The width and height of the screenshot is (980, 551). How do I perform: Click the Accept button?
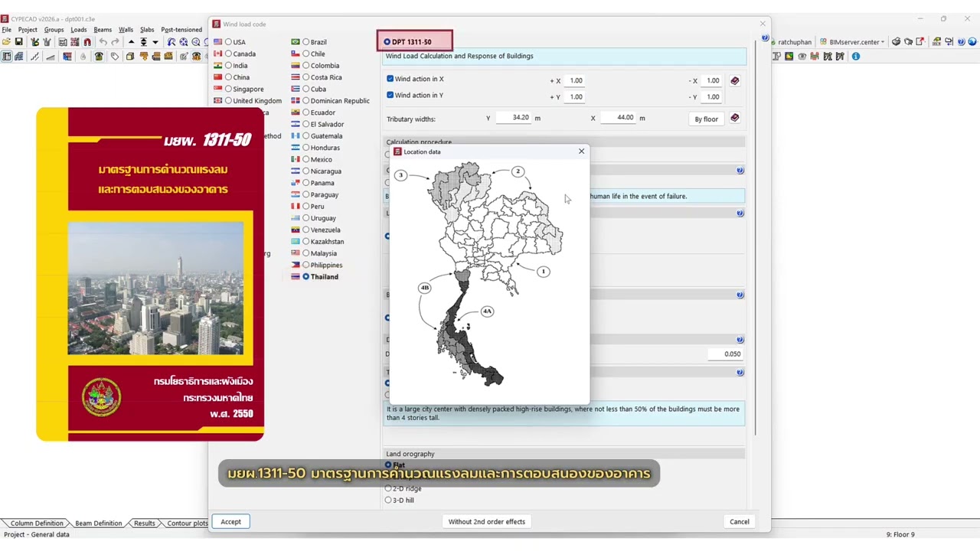click(230, 522)
